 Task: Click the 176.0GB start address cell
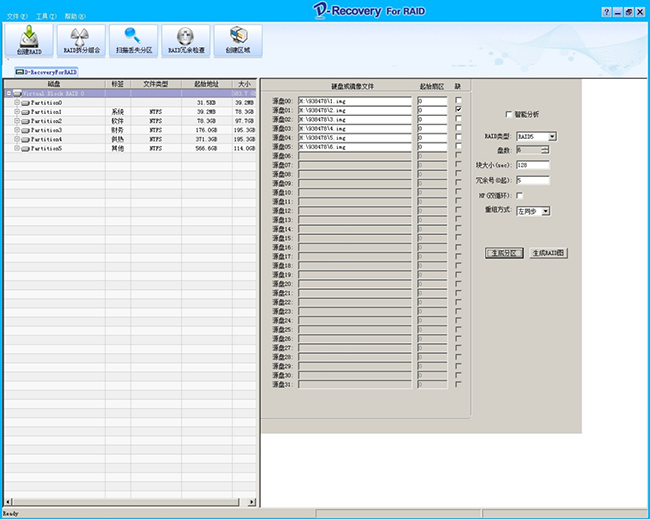pos(206,130)
